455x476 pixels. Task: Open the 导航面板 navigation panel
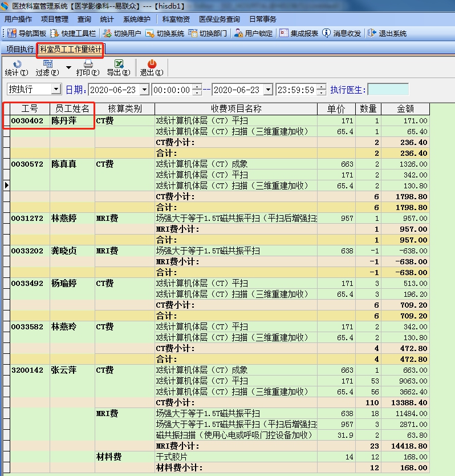(x=26, y=34)
